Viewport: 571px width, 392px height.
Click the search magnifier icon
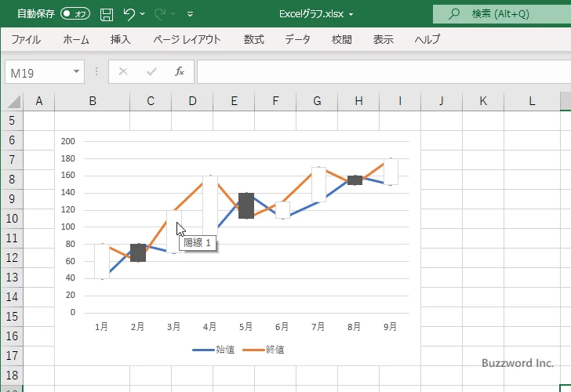coord(453,14)
